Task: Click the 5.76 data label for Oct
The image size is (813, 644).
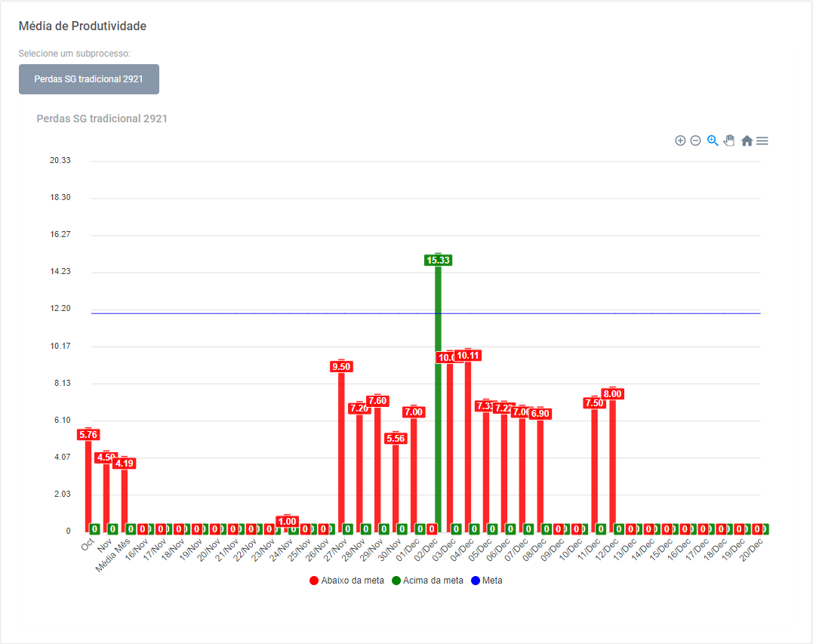Action: 88,435
